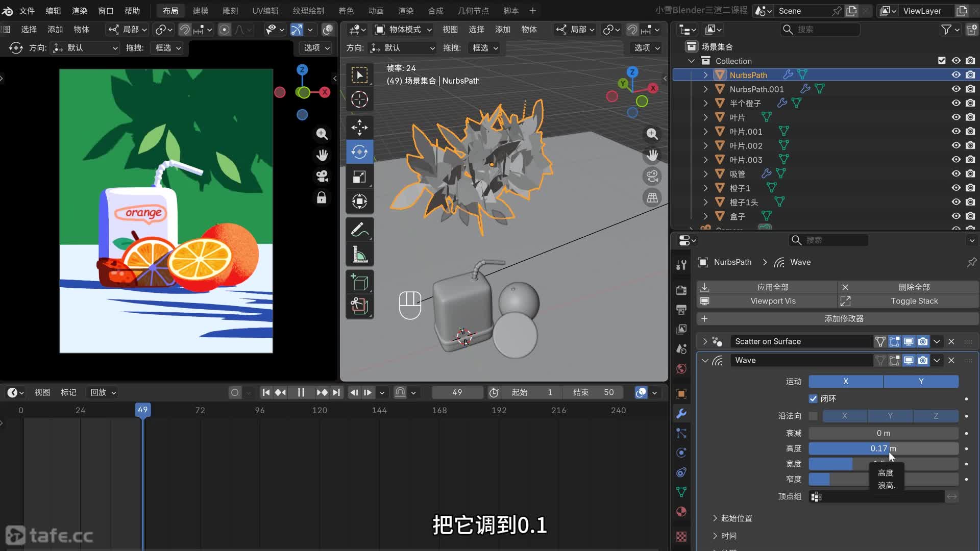Select the box select tool in 3D viewport
Image resolution: width=980 pixels, height=551 pixels.
coord(359,75)
